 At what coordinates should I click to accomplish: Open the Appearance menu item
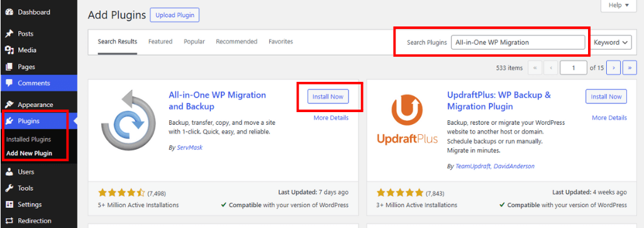[x=38, y=105]
